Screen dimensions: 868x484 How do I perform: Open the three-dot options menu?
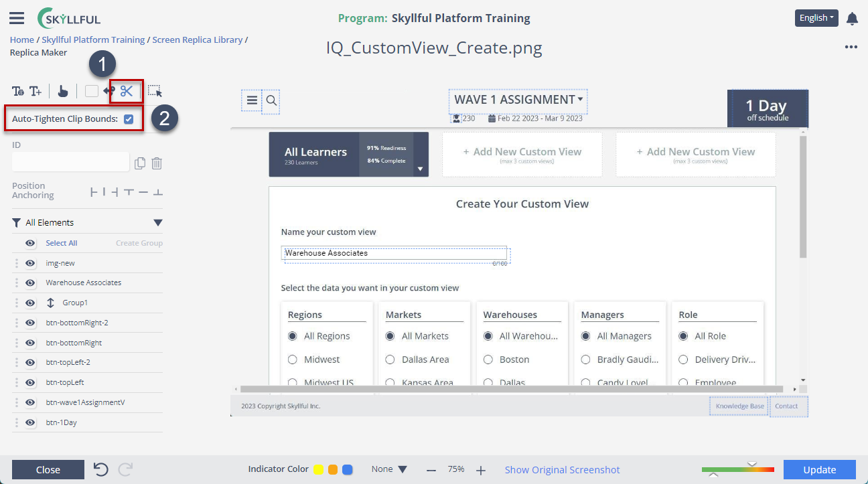[x=851, y=47]
